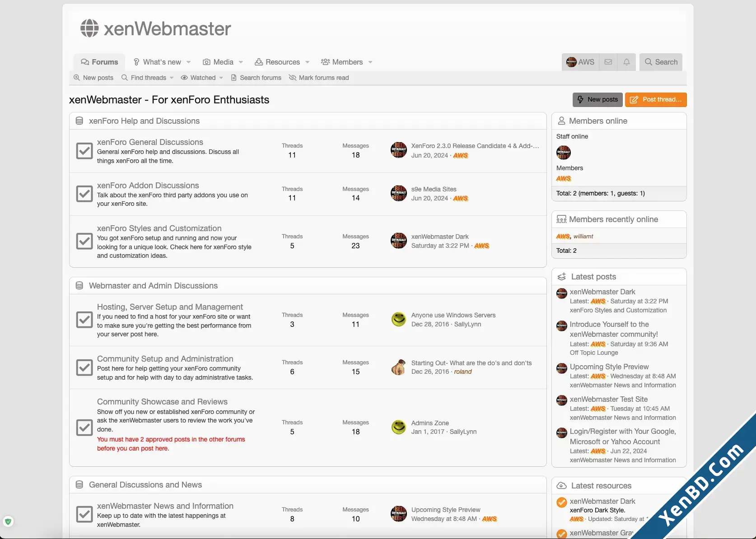
Task: Open xenForo Addon Discussions forum
Action: click(x=148, y=186)
